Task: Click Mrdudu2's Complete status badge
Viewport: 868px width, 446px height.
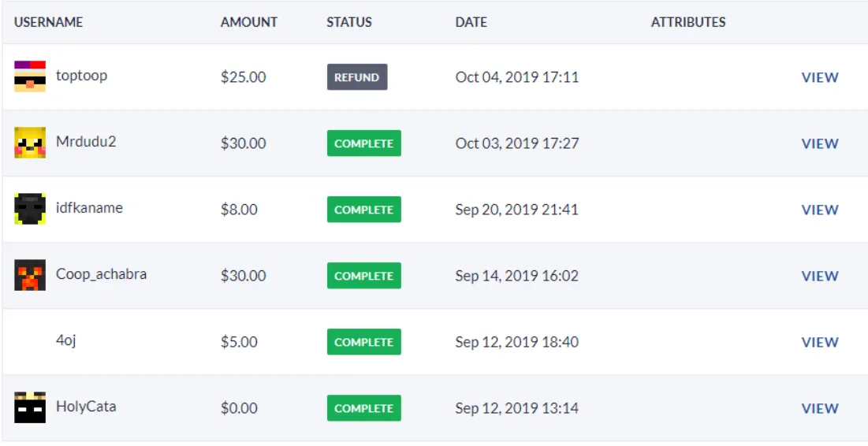Action: pos(363,143)
